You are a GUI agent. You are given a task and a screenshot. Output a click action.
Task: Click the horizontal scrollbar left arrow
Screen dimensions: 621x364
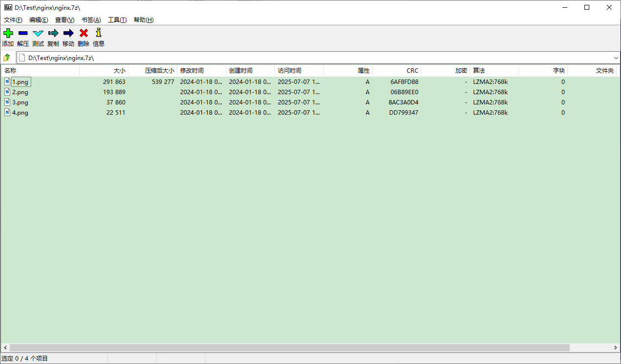5,348
